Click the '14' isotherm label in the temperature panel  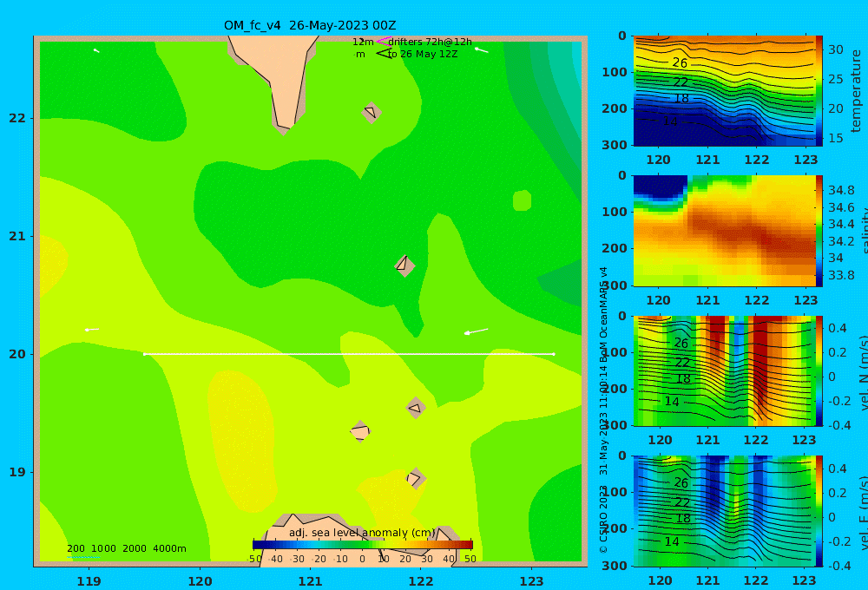coord(670,121)
